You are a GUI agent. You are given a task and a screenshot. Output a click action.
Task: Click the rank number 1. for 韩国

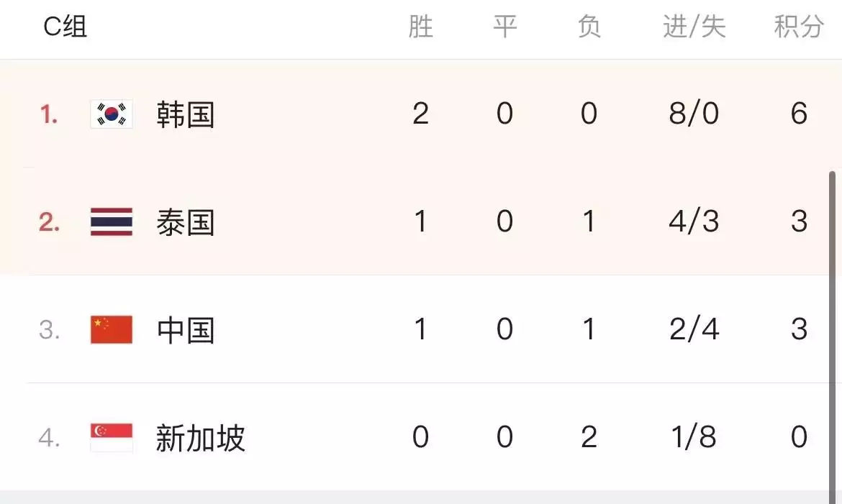click(x=49, y=114)
